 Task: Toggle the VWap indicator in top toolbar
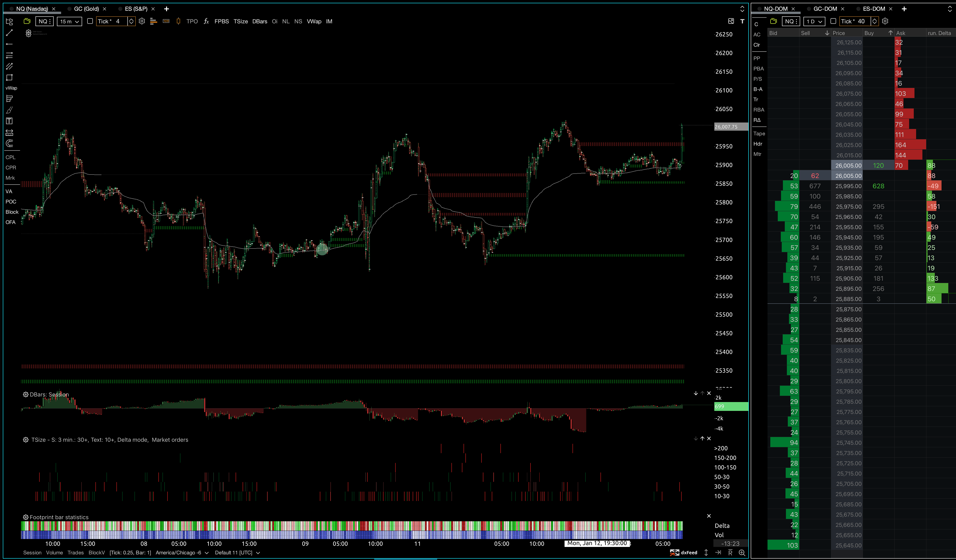point(314,21)
